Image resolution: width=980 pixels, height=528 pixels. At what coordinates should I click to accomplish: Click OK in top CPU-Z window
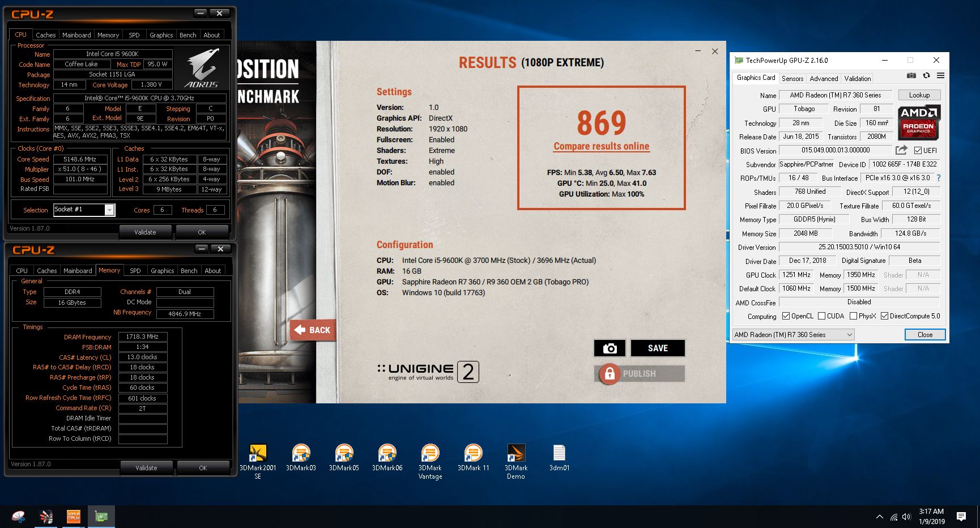point(202,232)
